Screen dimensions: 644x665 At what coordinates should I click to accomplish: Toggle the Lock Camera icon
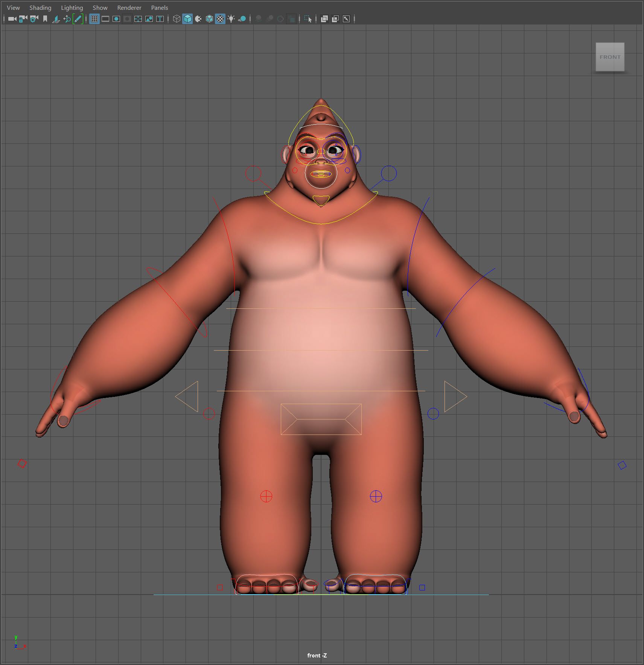point(23,19)
